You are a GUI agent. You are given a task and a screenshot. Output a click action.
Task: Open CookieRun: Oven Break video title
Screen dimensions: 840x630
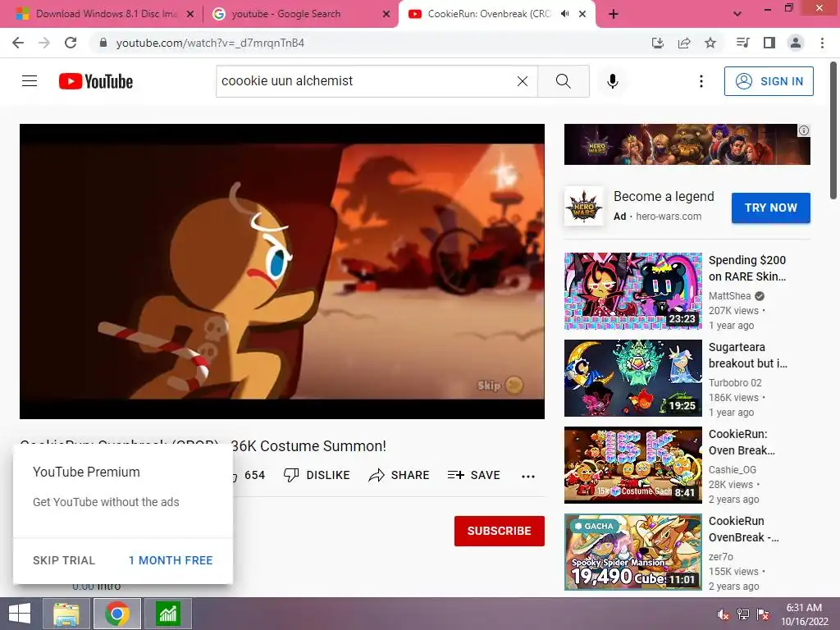tap(742, 442)
